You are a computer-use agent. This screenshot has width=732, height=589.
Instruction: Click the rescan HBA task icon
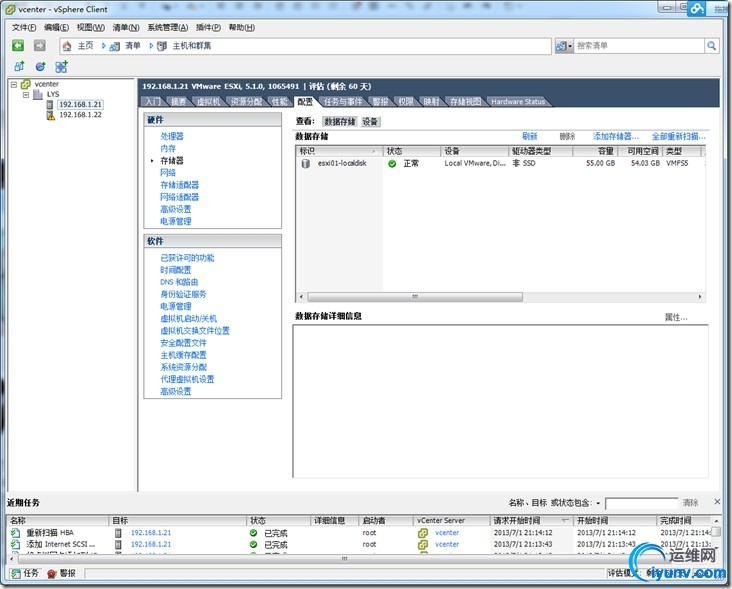[16, 533]
